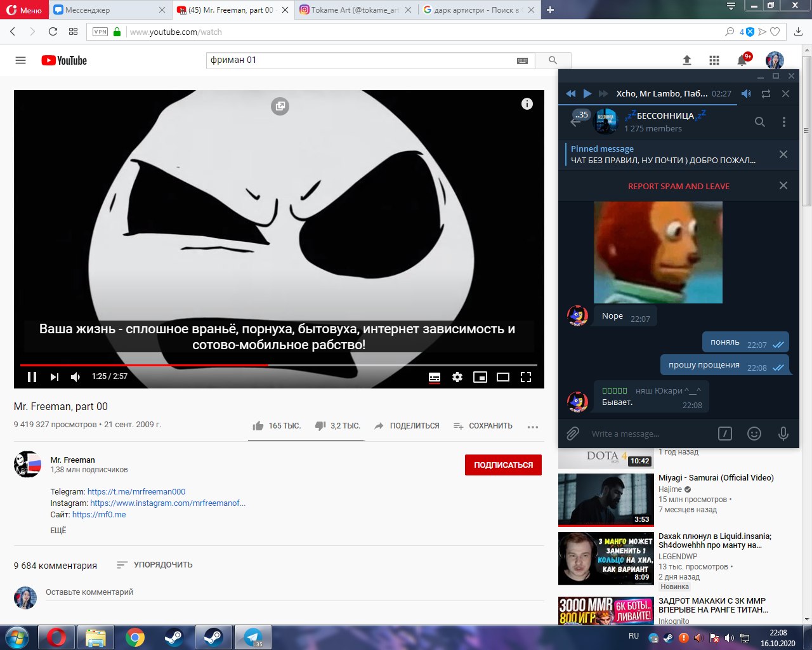Expand description with ЕЩЁ
This screenshot has width=812, height=650.
[x=58, y=531]
